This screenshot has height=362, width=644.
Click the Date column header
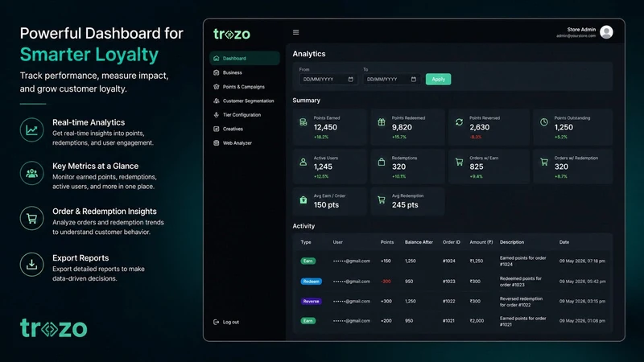click(564, 242)
